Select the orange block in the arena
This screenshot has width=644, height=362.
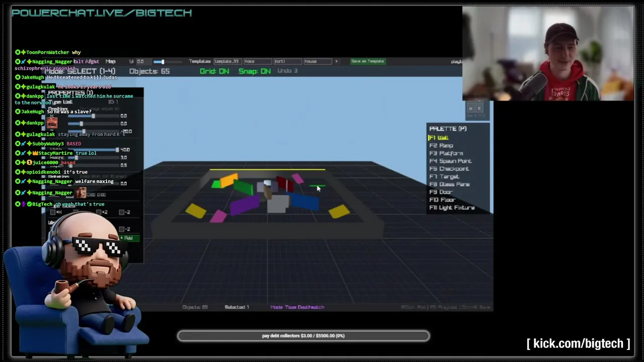[229, 180]
